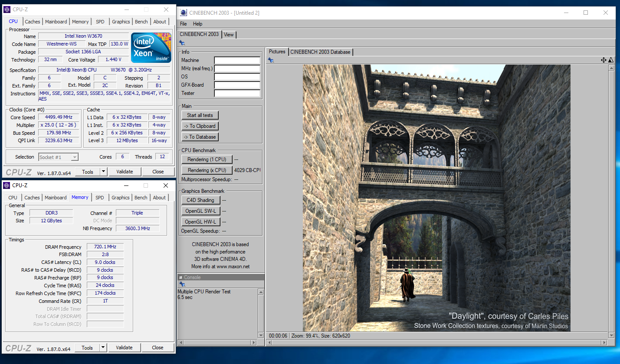This screenshot has width=620, height=364.
Task: Click the OS input field
Action: pos(237,77)
